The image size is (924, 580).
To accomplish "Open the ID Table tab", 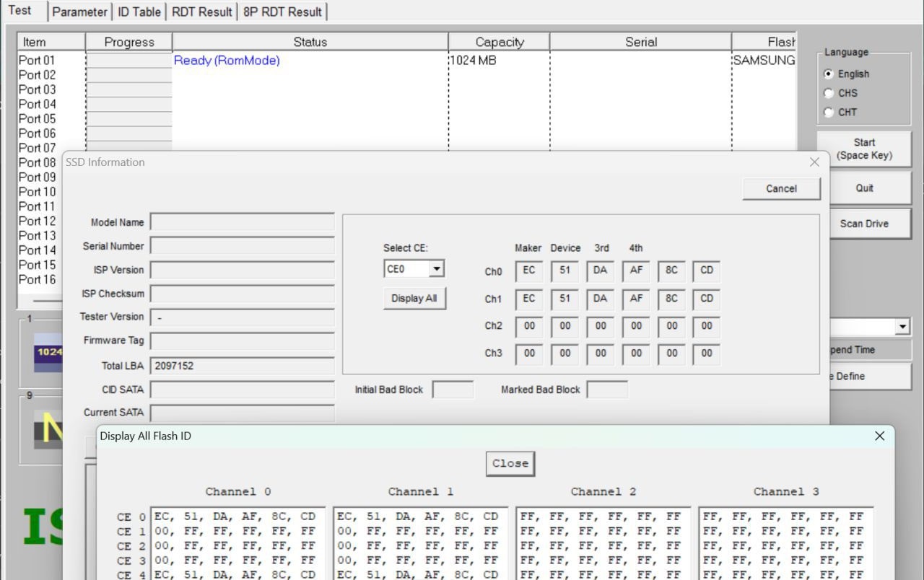I will [x=139, y=12].
